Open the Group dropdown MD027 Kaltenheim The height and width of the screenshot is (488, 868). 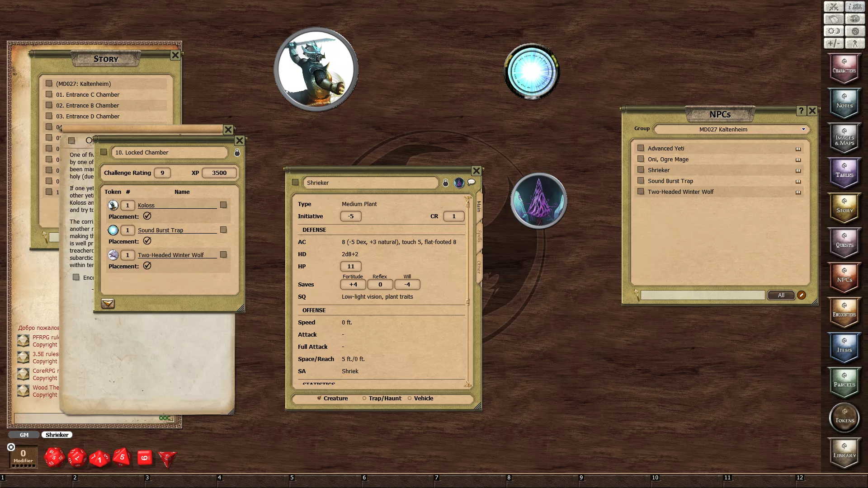coord(731,129)
